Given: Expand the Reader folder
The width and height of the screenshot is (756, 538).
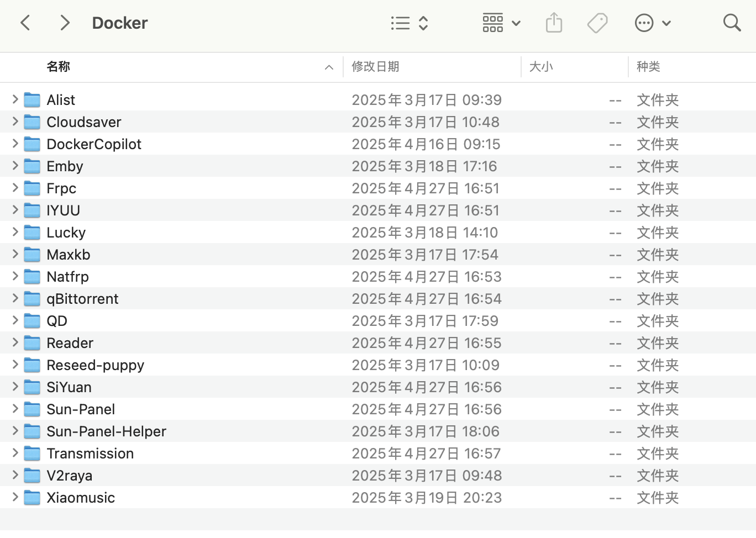Looking at the screenshot, I should (x=15, y=342).
